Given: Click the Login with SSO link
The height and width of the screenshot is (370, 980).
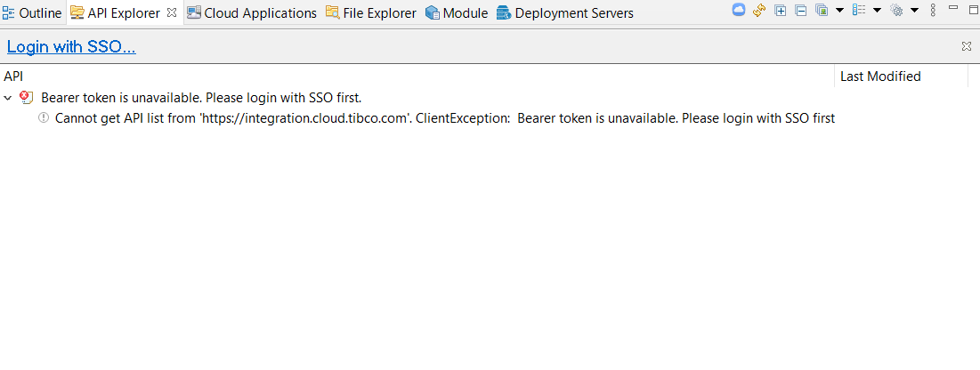Looking at the screenshot, I should (71, 47).
